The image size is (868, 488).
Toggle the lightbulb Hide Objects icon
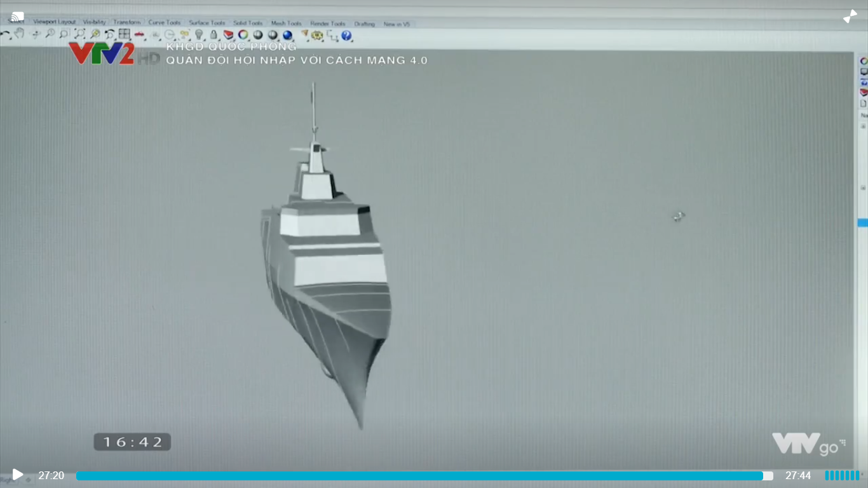coord(199,35)
